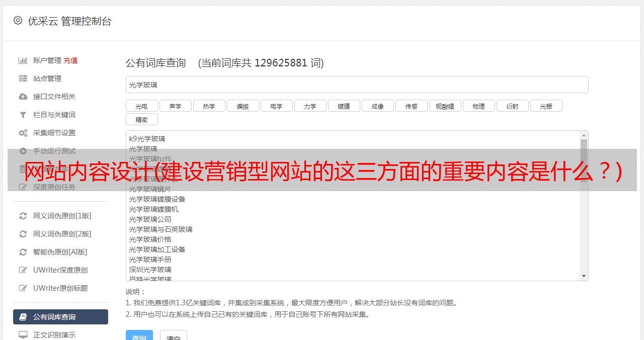Click the blue 查询 search button
644x340 pixels.
(x=139, y=336)
